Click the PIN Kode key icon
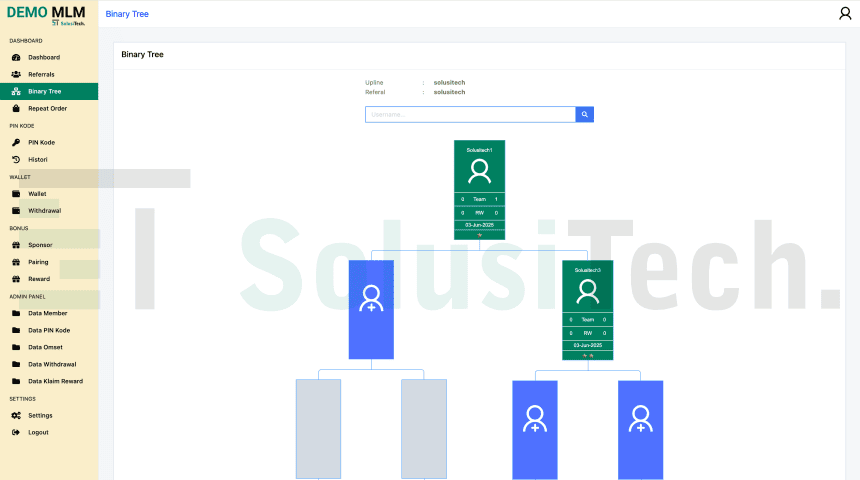Screen dimensions: 860x480 pyautogui.click(x=16, y=142)
